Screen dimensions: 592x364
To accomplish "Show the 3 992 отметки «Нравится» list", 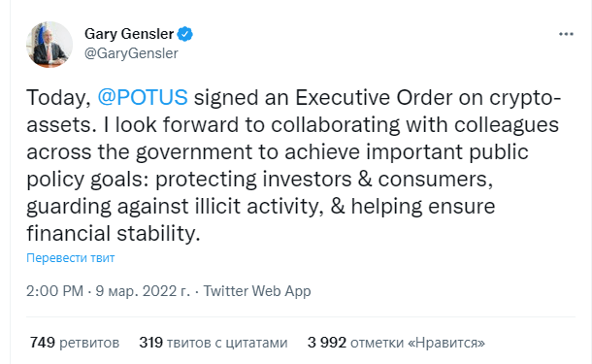I will (396, 343).
